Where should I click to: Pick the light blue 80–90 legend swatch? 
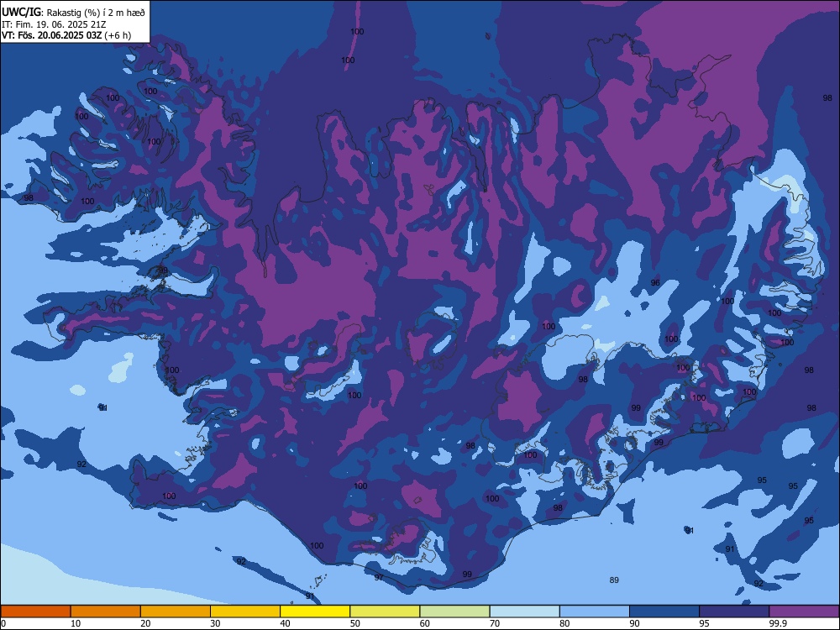pyautogui.click(x=595, y=612)
